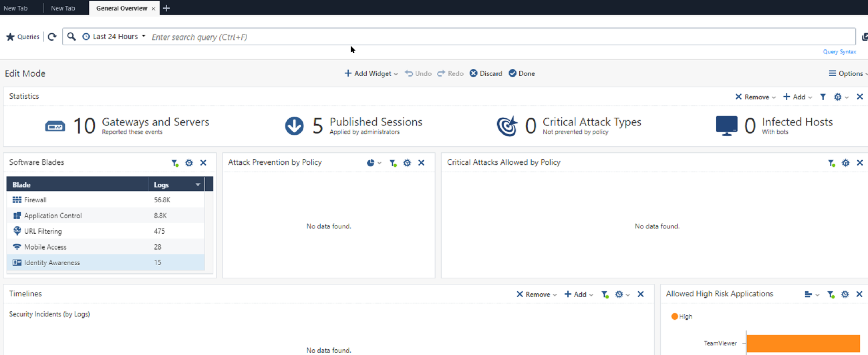Open the Options menu
The height and width of the screenshot is (355, 868).
[847, 74]
